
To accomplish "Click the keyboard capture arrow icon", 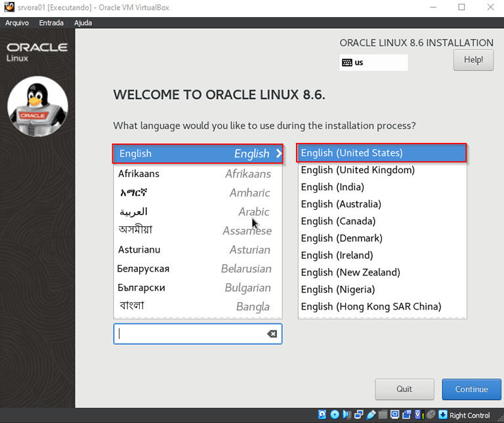I will pyautogui.click(x=443, y=414).
